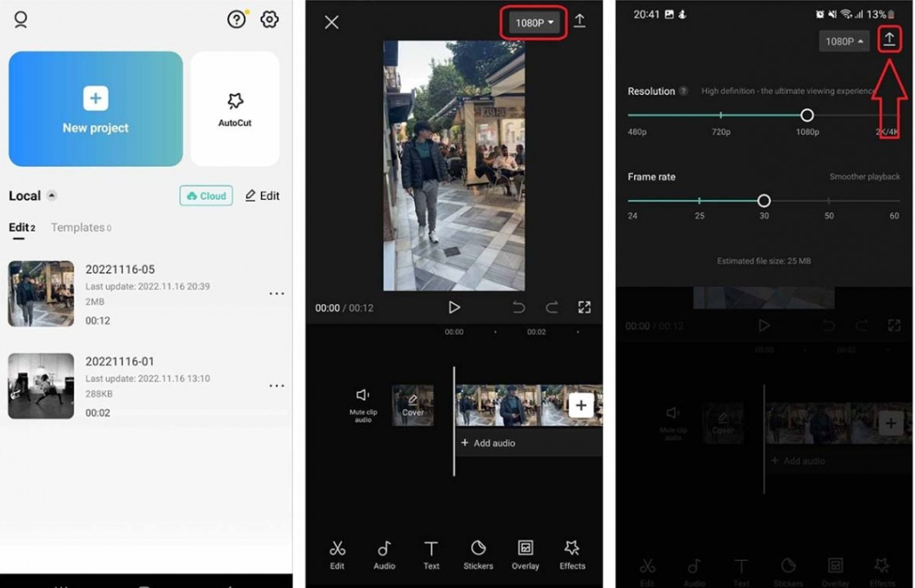Set the frame rate slider to 25
915x588 pixels.
(x=699, y=201)
